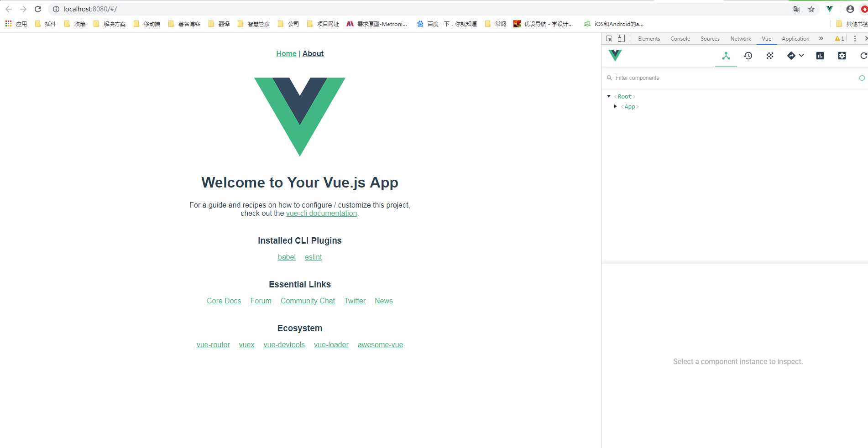This screenshot has width=868, height=448.
Task: Open the Community Chat link
Action: pos(308,301)
